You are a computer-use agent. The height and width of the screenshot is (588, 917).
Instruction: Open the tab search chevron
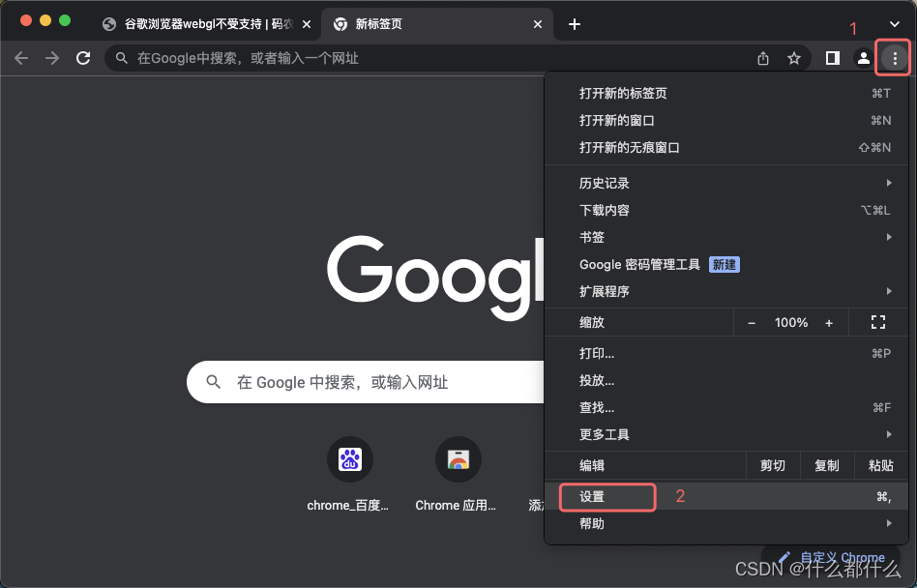click(x=894, y=24)
